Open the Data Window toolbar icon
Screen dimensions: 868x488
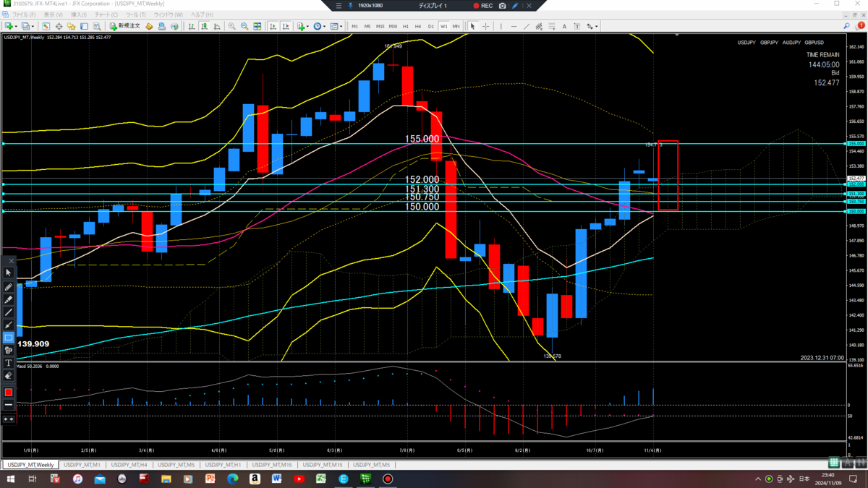[59, 26]
